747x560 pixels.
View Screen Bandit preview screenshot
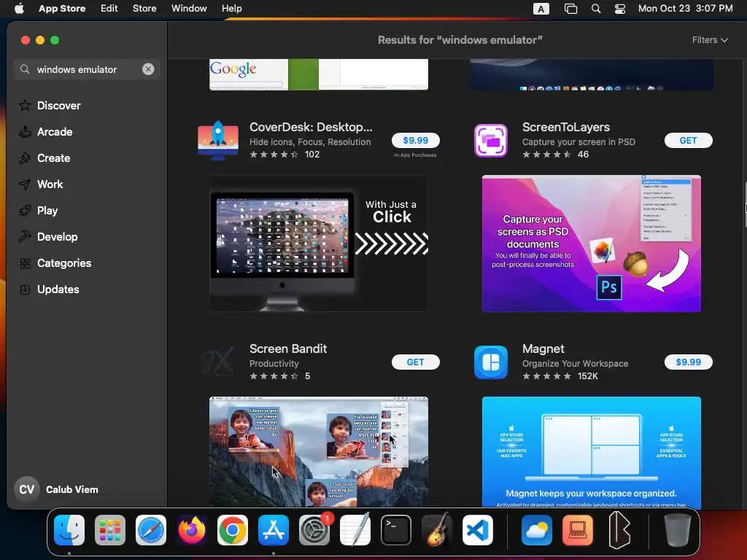coord(319,451)
